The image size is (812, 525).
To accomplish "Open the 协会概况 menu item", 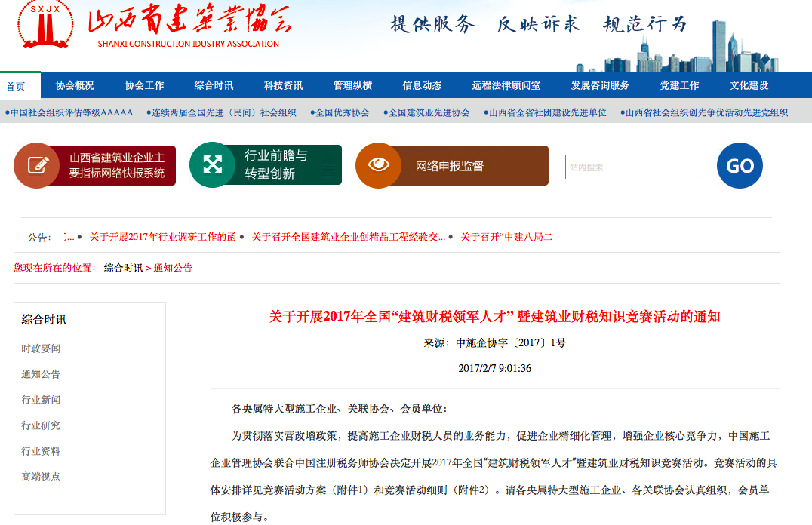I will pos(75,85).
